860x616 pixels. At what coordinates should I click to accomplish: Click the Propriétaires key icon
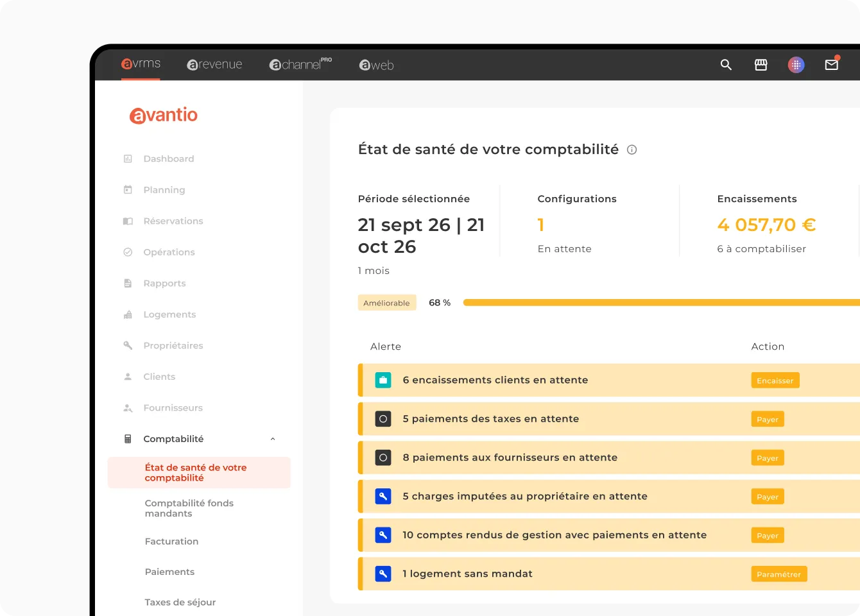128,345
